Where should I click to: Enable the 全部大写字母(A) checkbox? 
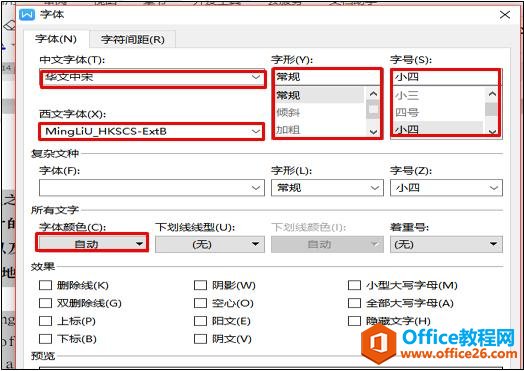click(354, 303)
